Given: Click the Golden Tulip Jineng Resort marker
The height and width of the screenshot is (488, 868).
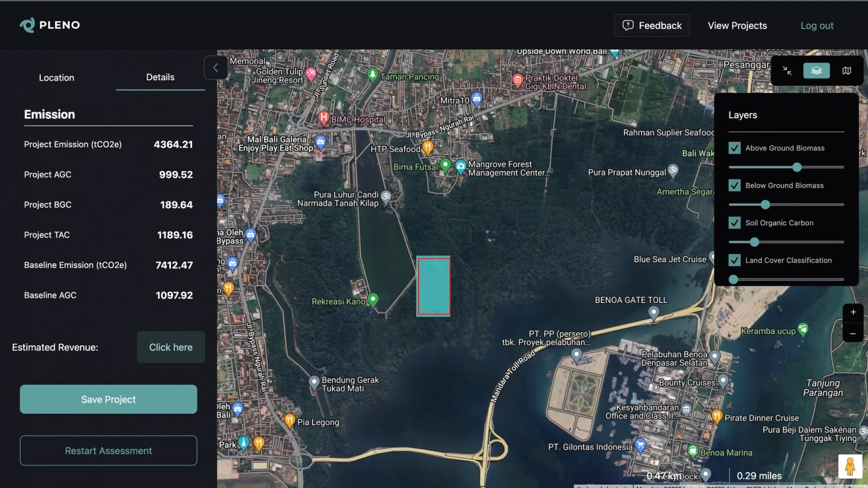Looking at the screenshot, I should pyautogui.click(x=311, y=73).
